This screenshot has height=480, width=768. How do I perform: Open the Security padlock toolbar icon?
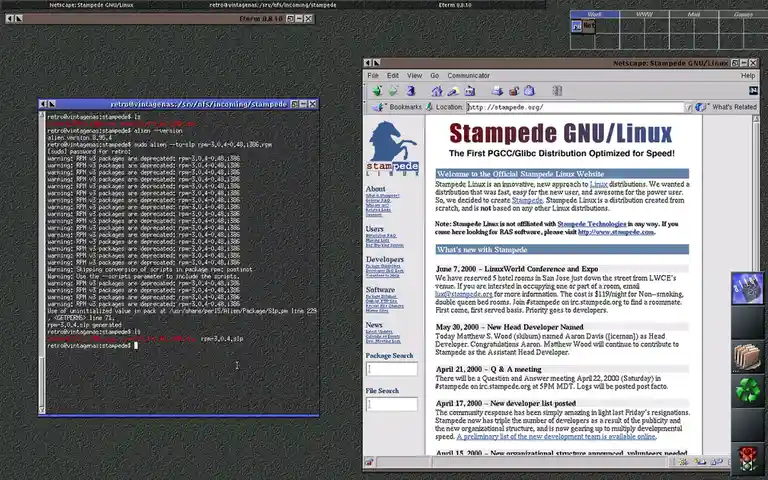tap(514, 91)
